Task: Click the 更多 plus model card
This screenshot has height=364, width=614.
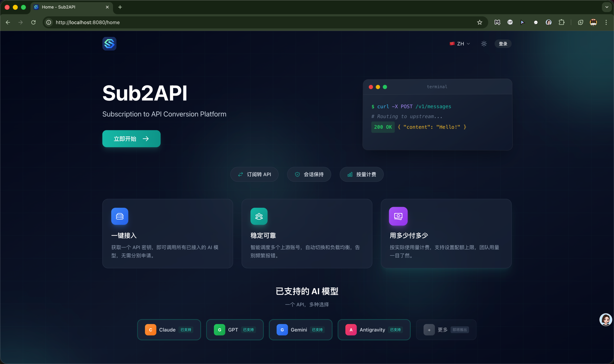Action: 446,330
